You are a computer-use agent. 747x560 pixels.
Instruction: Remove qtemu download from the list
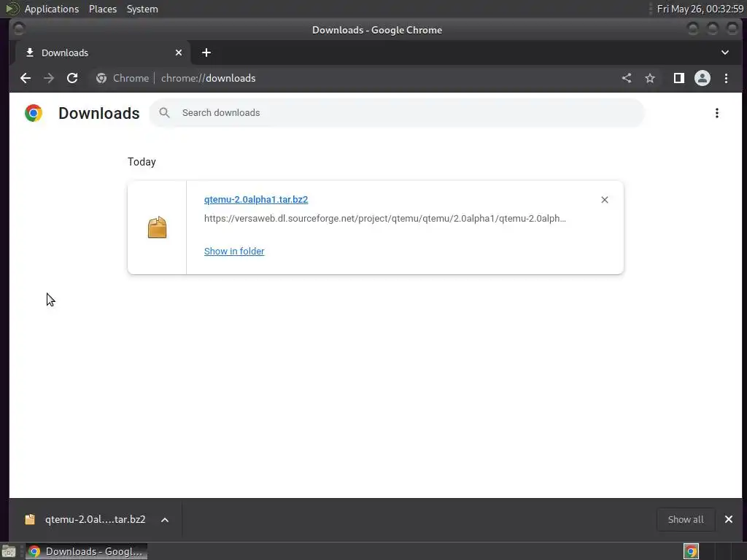coord(605,200)
